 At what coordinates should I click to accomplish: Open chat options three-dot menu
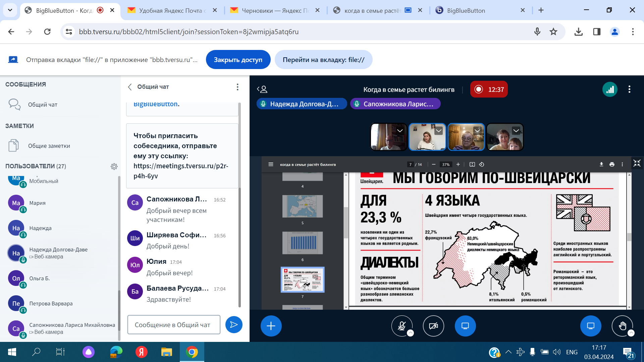tap(237, 87)
